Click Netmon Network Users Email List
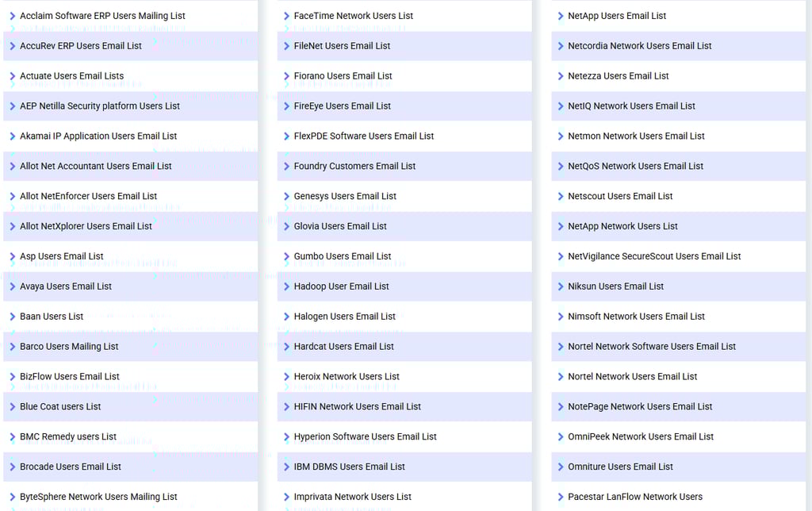The image size is (812, 511). tap(637, 136)
